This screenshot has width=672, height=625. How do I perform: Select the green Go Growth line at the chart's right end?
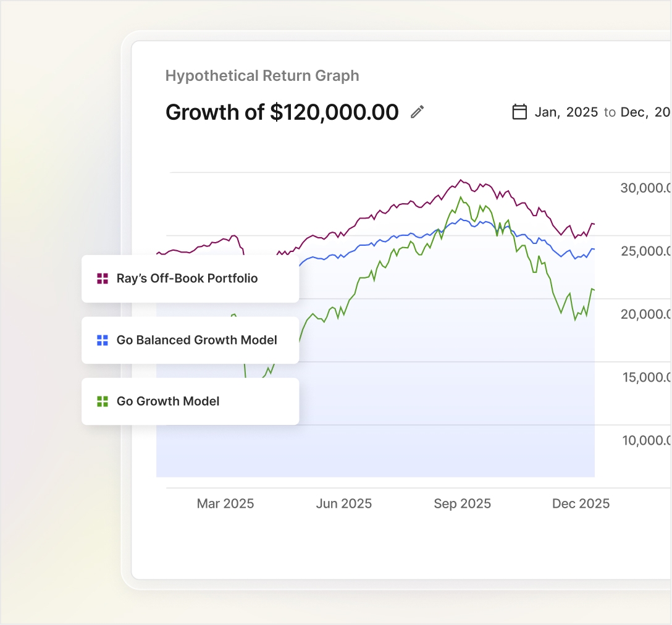coord(593,289)
